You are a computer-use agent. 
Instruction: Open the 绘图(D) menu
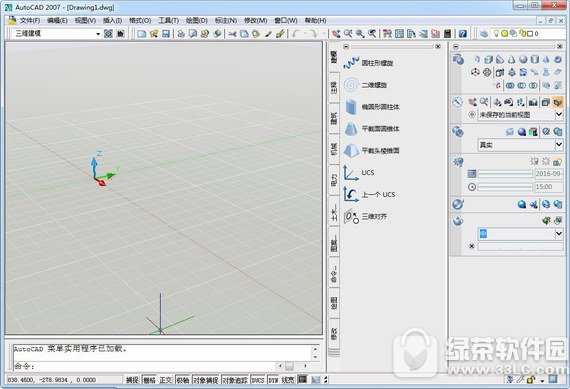pyautogui.click(x=197, y=21)
